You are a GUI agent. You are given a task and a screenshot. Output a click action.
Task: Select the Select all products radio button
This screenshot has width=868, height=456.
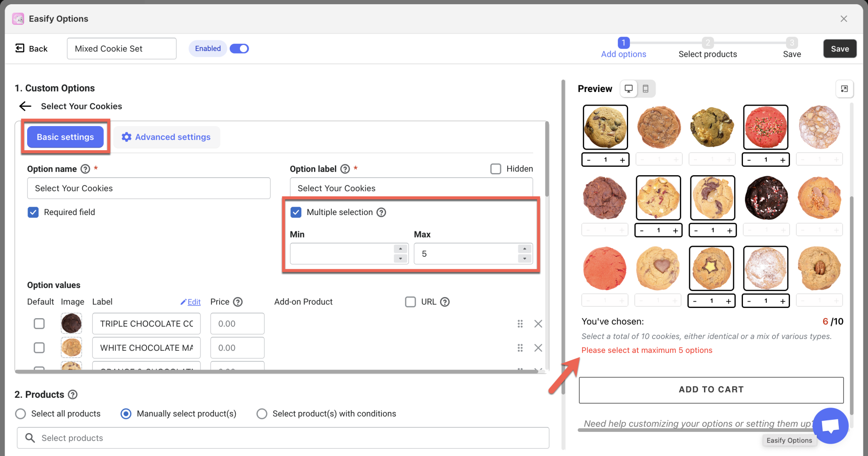coord(20,414)
